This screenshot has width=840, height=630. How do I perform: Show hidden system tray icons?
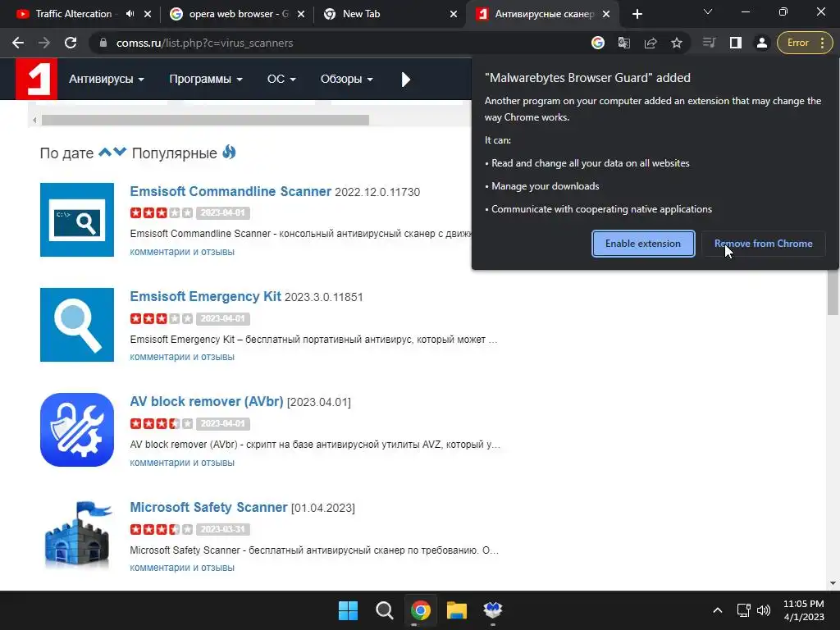(x=718, y=610)
